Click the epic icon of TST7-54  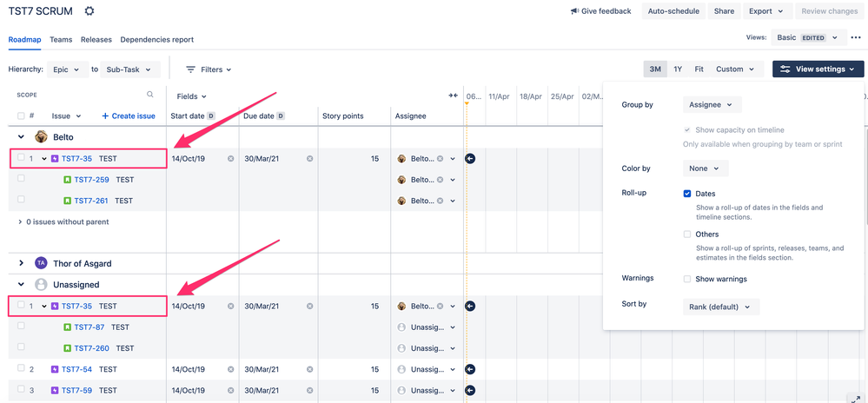[x=55, y=369]
